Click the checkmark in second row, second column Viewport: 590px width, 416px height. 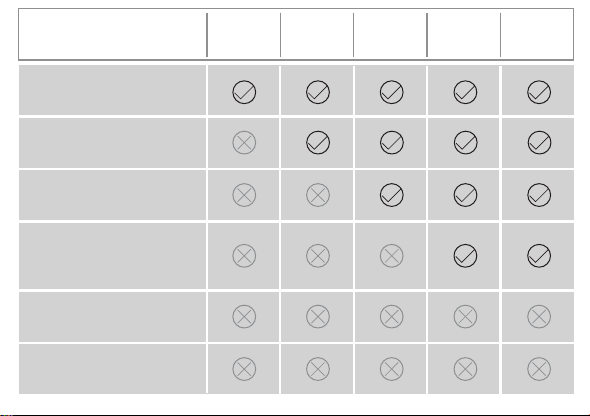click(318, 143)
